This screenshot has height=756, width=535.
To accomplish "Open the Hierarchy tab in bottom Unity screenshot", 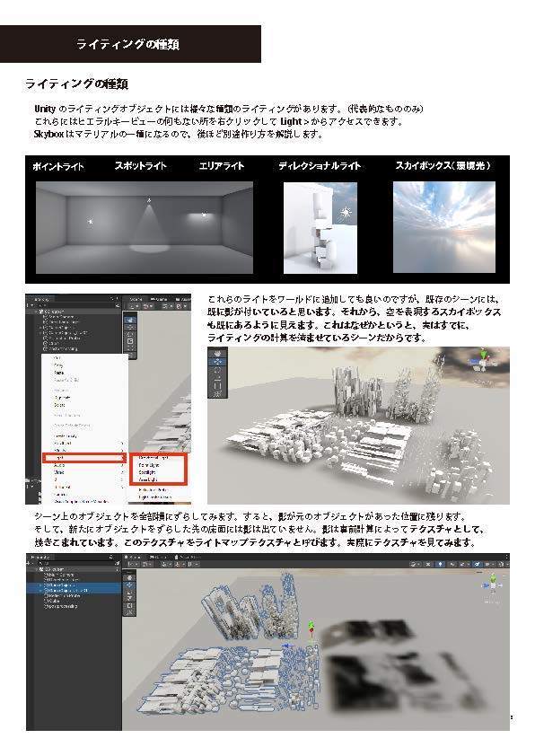I will pos(40,558).
